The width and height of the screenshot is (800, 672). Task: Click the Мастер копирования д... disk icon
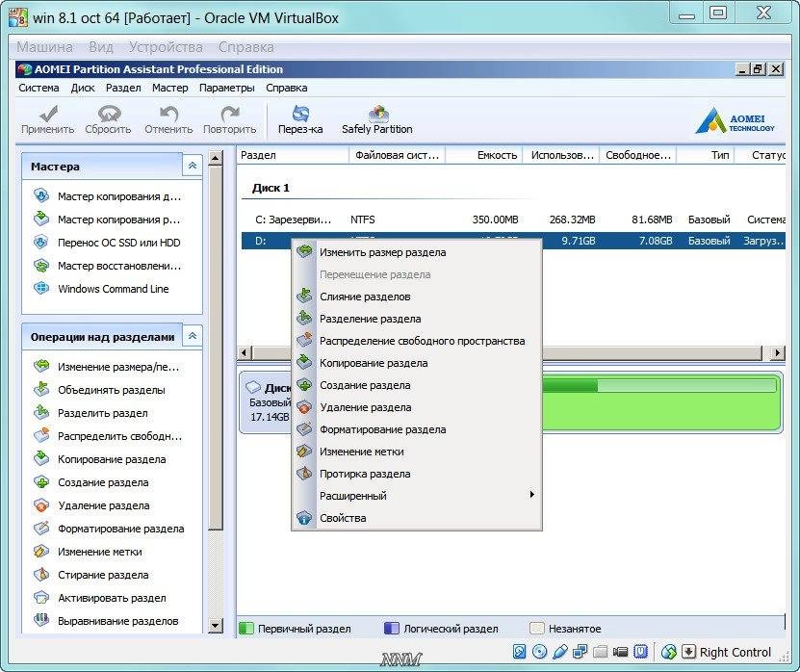coord(41,196)
